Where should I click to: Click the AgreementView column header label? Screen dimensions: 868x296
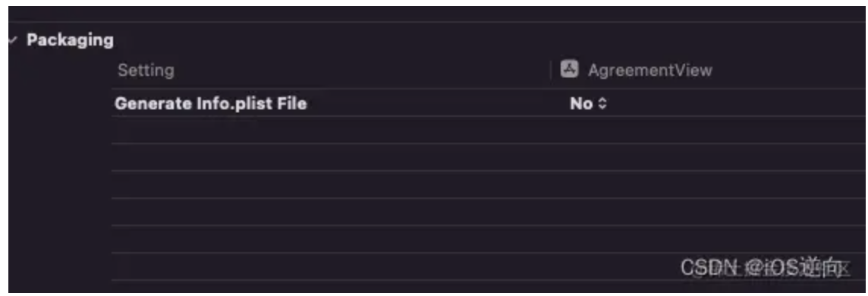click(650, 71)
